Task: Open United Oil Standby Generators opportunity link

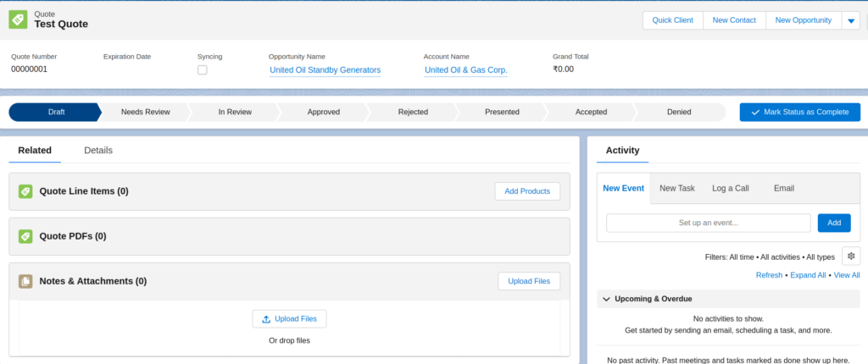Action: tap(325, 70)
